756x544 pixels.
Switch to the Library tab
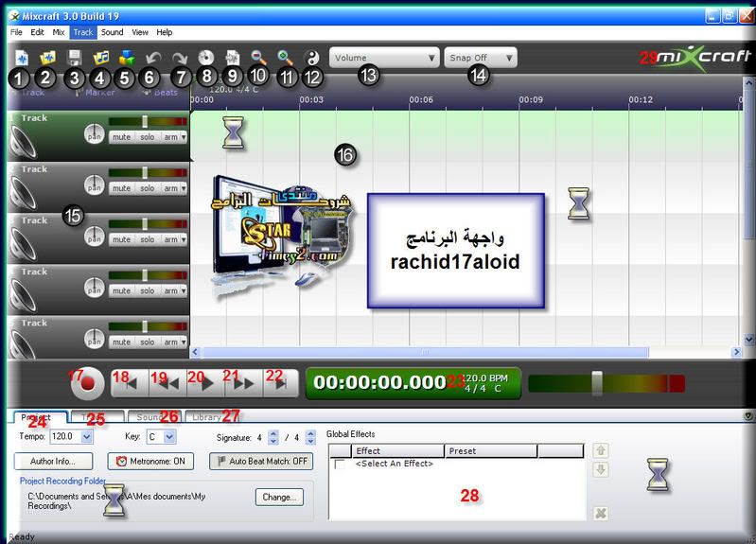[x=212, y=416]
